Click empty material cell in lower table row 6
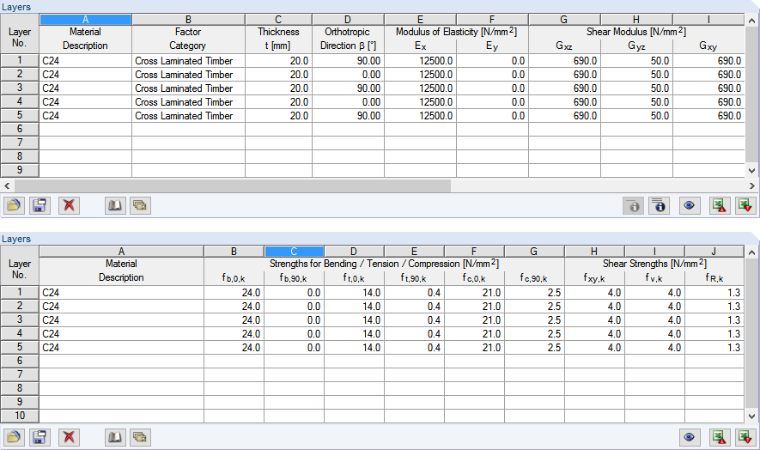760x450 pixels. click(121, 361)
